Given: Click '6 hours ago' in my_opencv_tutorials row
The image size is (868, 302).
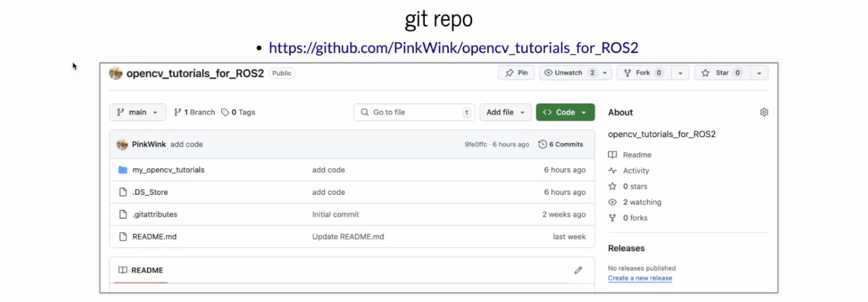Looking at the screenshot, I should (565, 170).
